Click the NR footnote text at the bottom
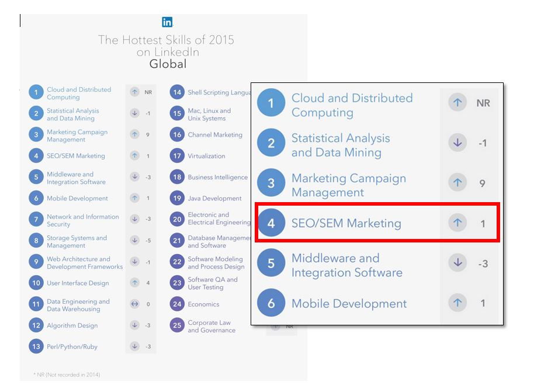534x392 pixels. pos(63,374)
